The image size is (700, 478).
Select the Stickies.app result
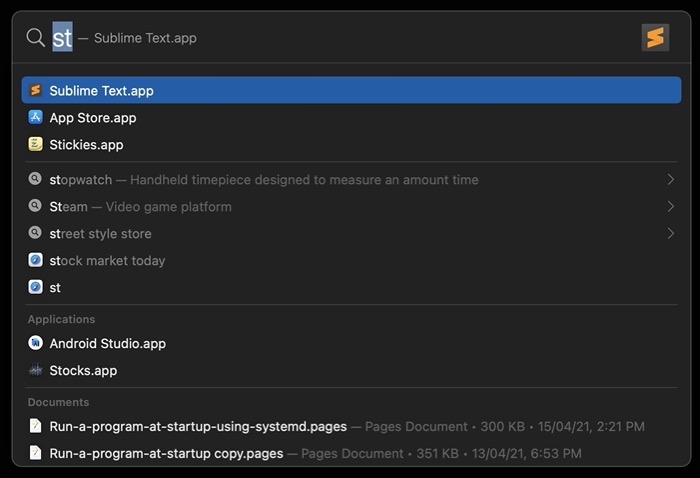(86, 145)
